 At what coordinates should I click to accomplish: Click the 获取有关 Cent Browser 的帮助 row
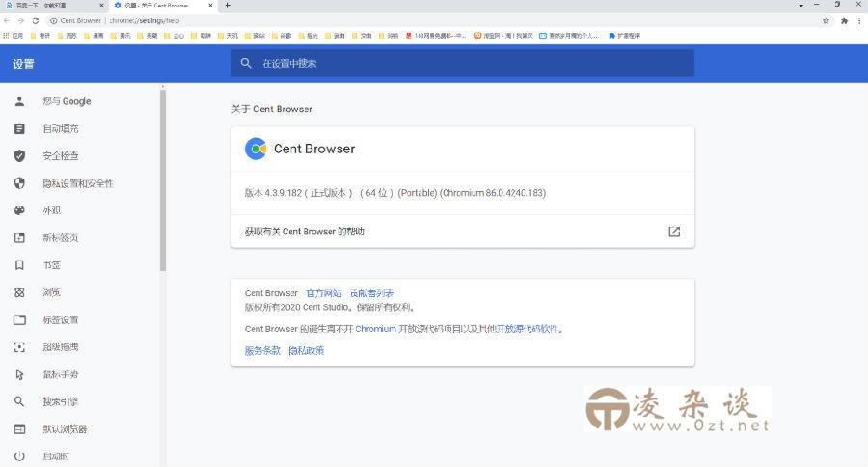(x=463, y=232)
